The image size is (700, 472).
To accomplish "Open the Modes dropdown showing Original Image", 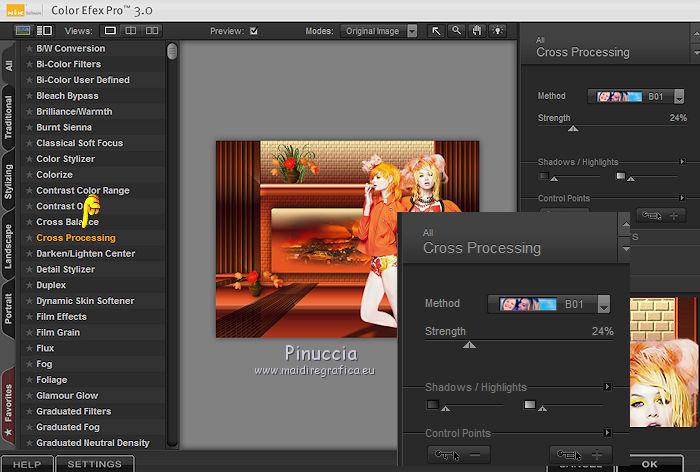I will coord(379,31).
